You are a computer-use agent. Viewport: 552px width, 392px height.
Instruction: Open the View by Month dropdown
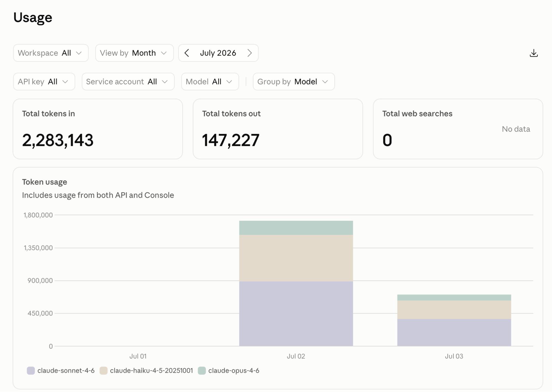pos(134,53)
